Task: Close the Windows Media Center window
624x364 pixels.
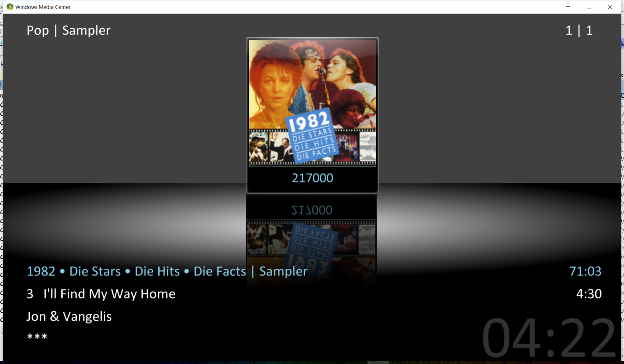Action: pyautogui.click(x=610, y=7)
